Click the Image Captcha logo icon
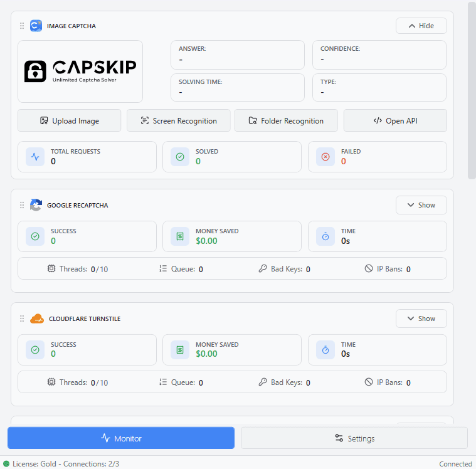This screenshot has width=476, height=469. tap(36, 26)
